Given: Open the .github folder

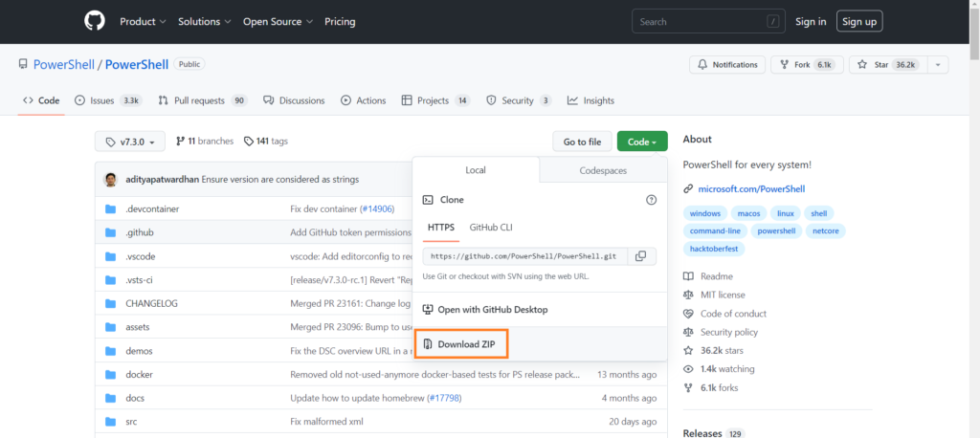Looking at the screenshot, I should [x=140, y=232].
